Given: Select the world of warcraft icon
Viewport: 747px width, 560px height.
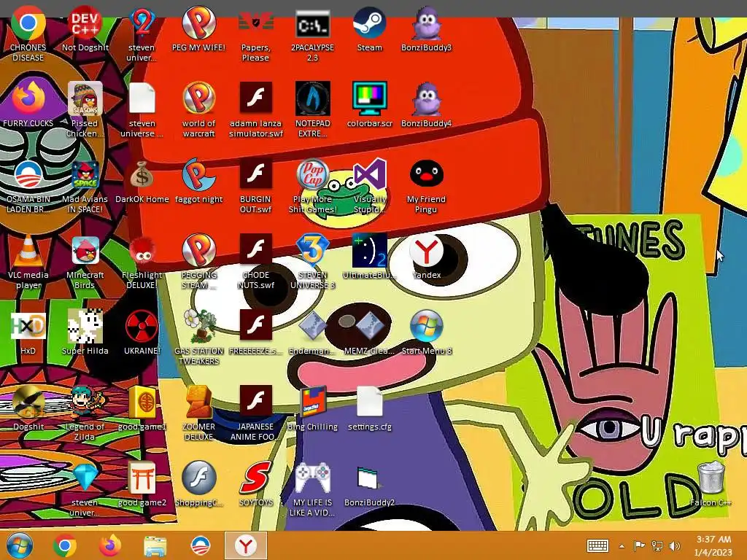Looking at the screenshot, I should pos(199,99).
